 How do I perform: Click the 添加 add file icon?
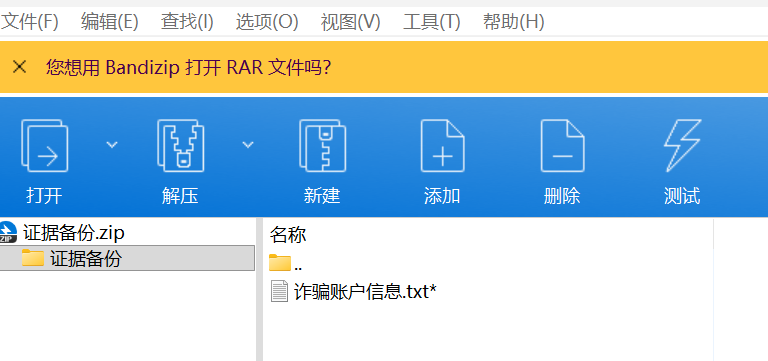point(442,145)
